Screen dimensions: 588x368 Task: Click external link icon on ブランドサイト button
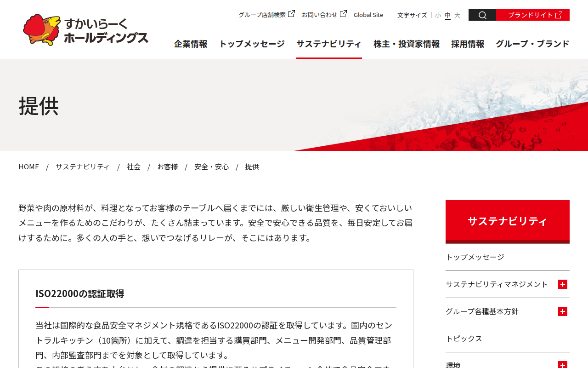click(x=559, y=15)
